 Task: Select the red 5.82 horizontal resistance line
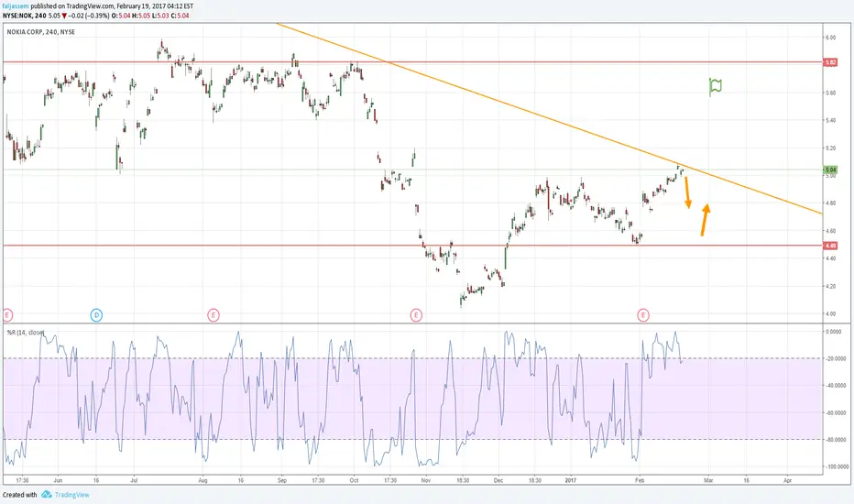click(x=412, y=62)
